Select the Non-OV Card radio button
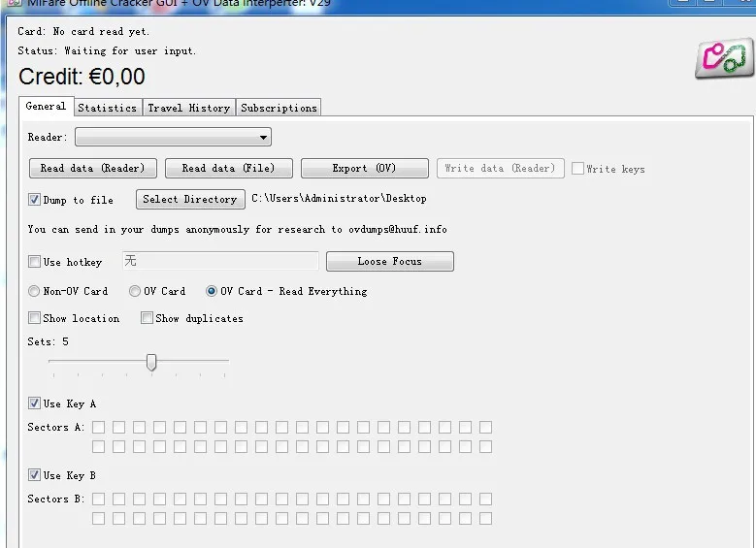 pos(34,291)
